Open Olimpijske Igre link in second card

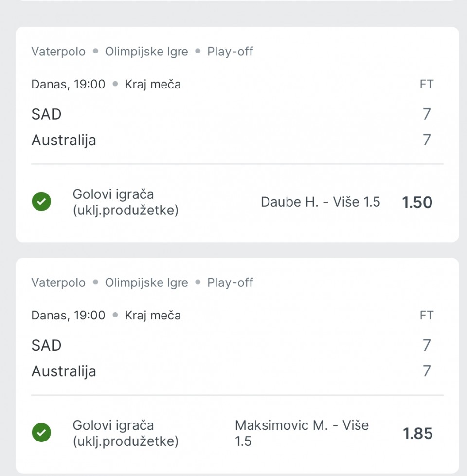146,282
